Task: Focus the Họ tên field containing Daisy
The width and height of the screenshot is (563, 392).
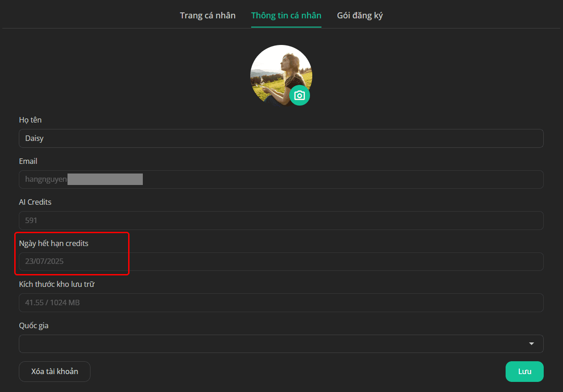Action: tap(281, 138)
